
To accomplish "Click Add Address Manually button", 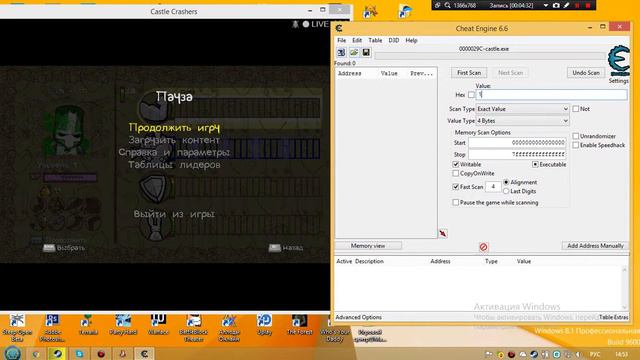I will (x=595, y=246).
